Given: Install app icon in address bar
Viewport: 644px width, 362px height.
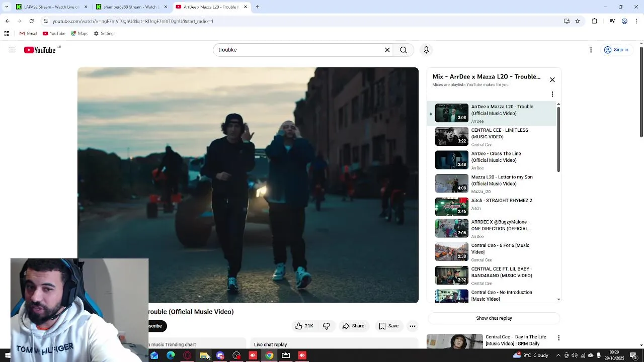Looking at the screenshot, I should coord(567,21).
